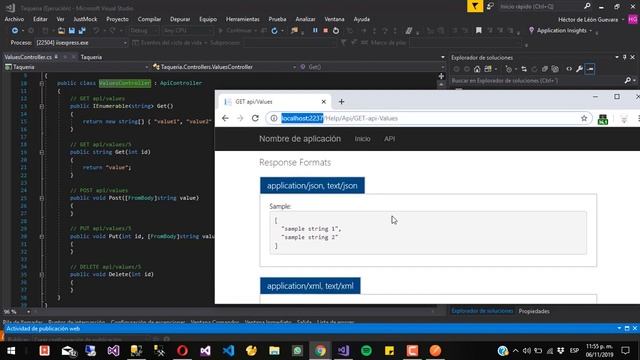Collapse the Post method outline
The height and width of the screenshot is (360, 640).
point(42,198)
